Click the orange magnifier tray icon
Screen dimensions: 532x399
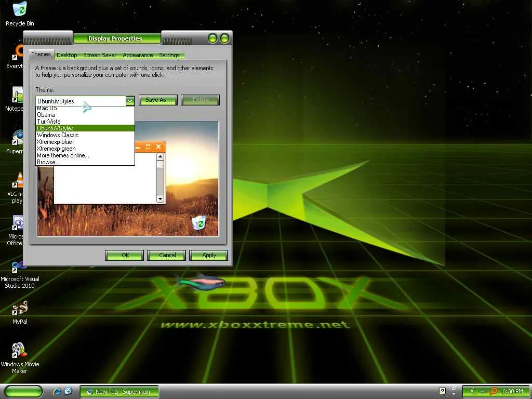coord(494,392)
